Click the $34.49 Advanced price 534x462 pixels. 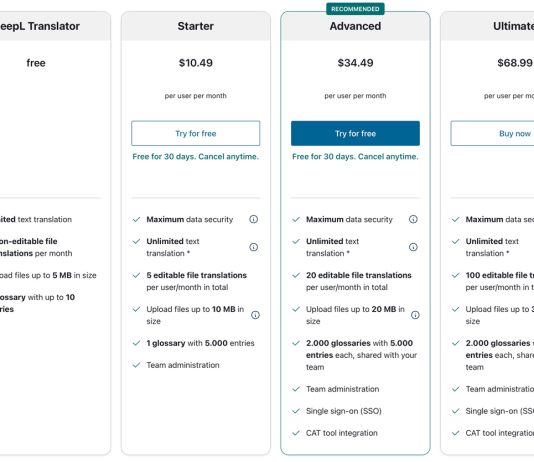[x=355, y=63]
